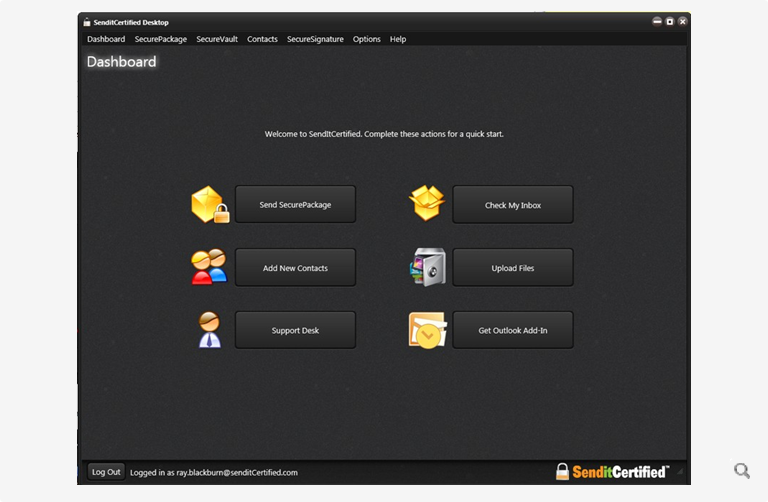
Task: Select the Contacts menu item
Action: pyautogui.click(x=262, y=39)
